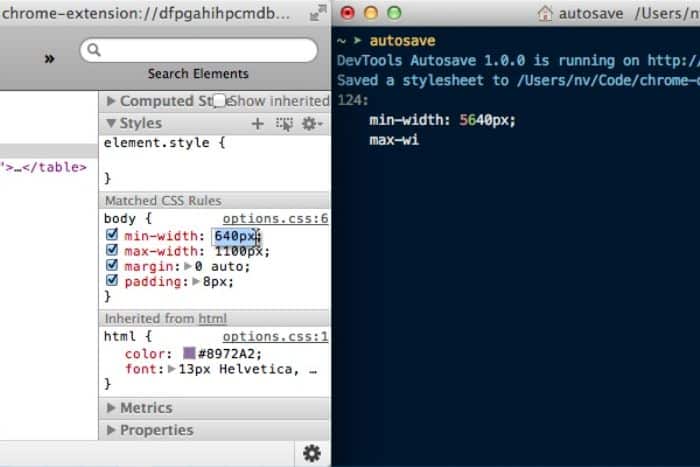
Task: Click the fullscreen arrows icon in title bar
Action: 318,13
